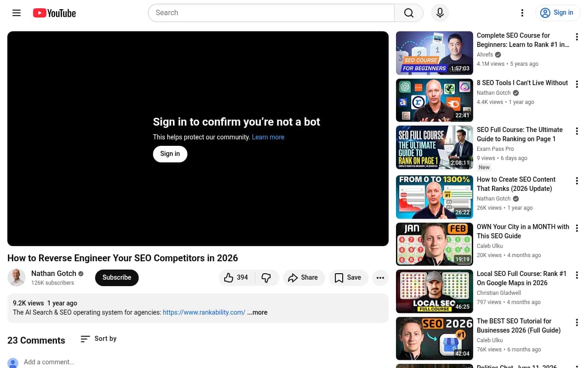Click title The BEST SEO Tutorial for Businesses
The width and height of the screenshot is (588, 368).
tap(519, 326)
